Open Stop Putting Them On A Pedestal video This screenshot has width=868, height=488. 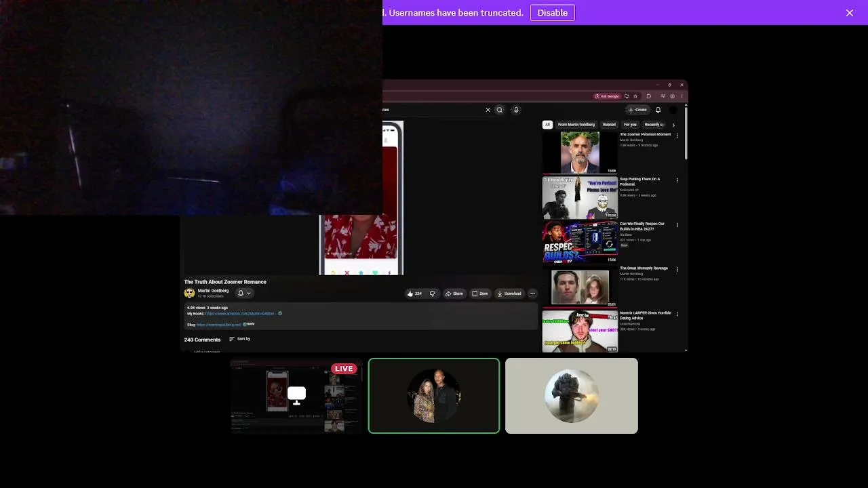coord(580,197)
